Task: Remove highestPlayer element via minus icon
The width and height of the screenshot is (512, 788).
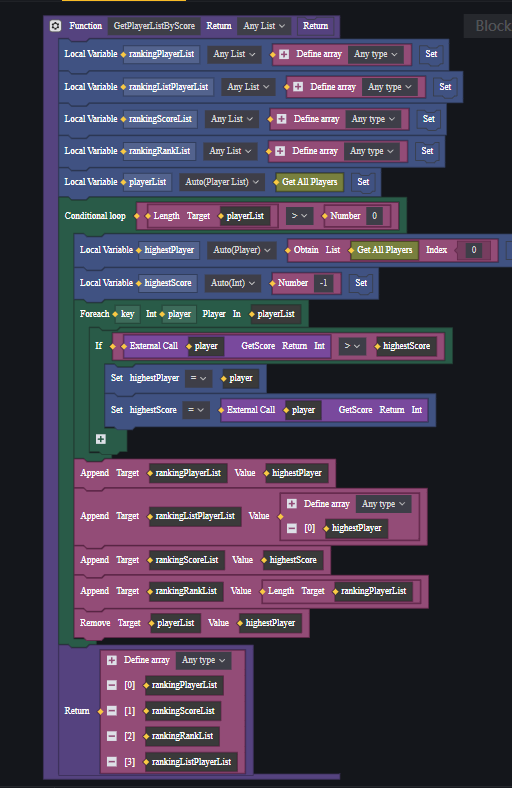Action: (x=292, y=528)
